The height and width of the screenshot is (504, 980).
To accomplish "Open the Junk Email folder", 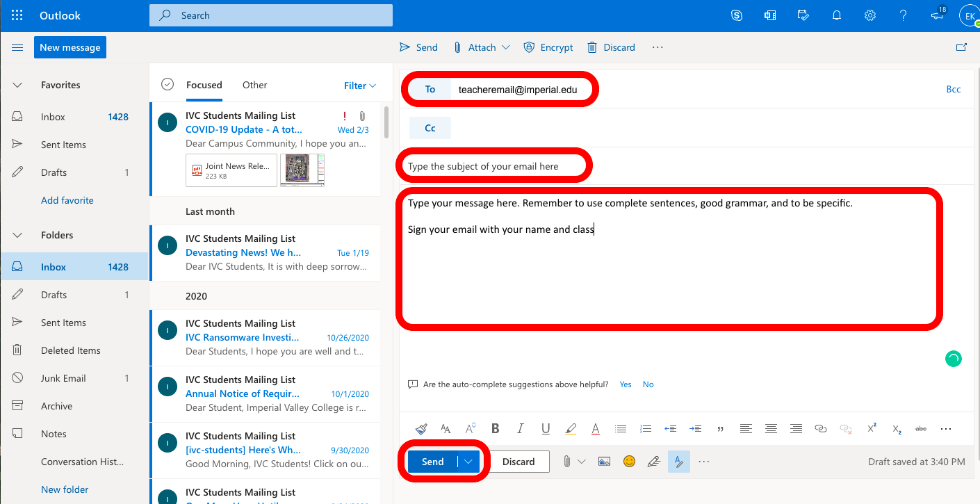I will (x=74, y=378).
